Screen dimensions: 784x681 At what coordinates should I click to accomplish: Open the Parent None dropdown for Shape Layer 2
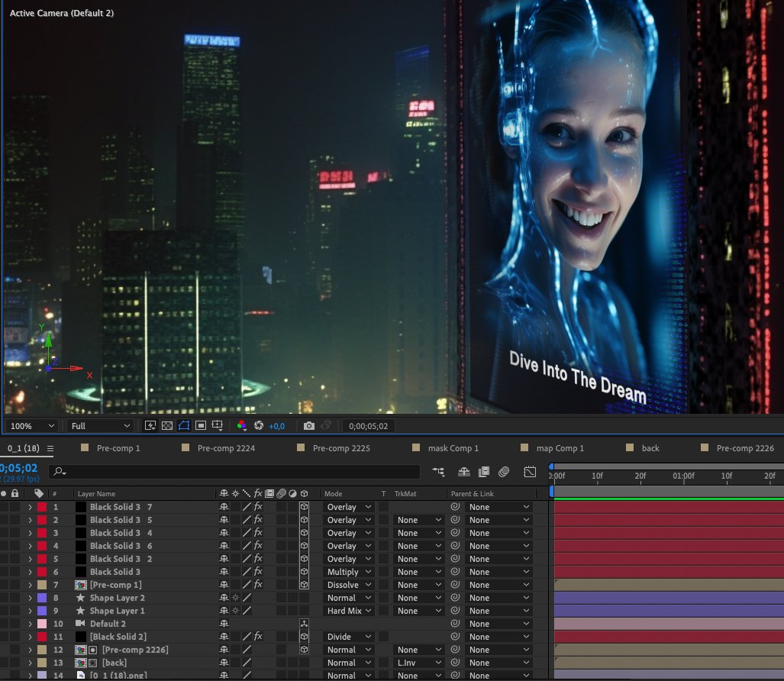pos(498,598)
